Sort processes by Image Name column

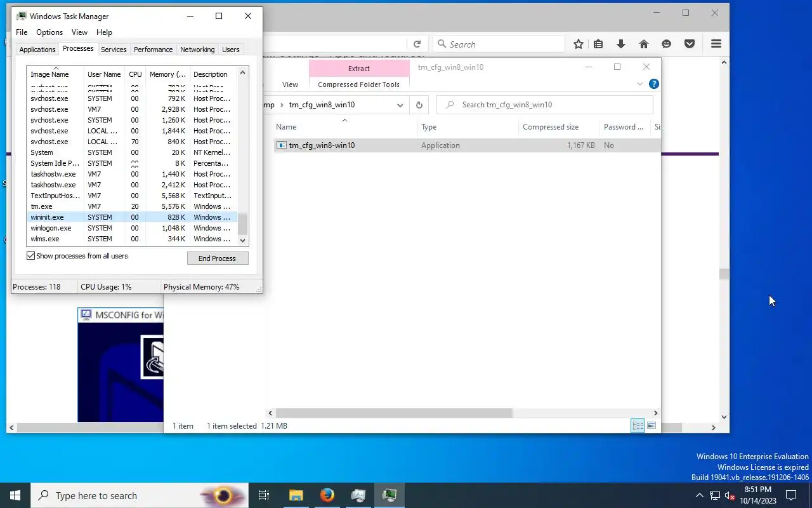(55, 74)
